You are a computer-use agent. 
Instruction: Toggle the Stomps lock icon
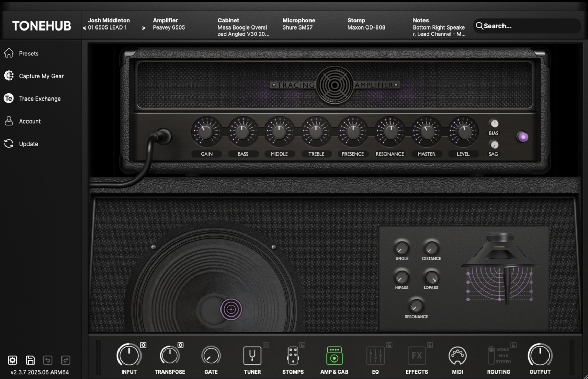pos(302,345)
